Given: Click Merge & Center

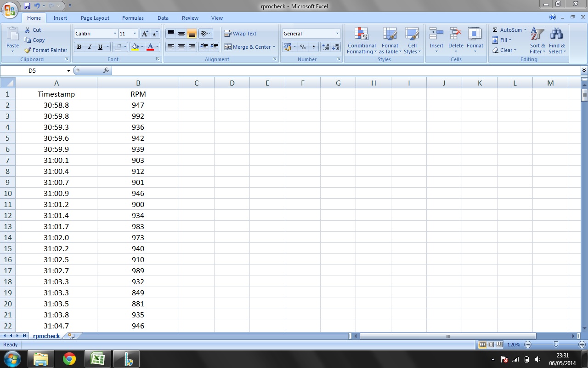Looking at the screenshot, I should (247, 47).
